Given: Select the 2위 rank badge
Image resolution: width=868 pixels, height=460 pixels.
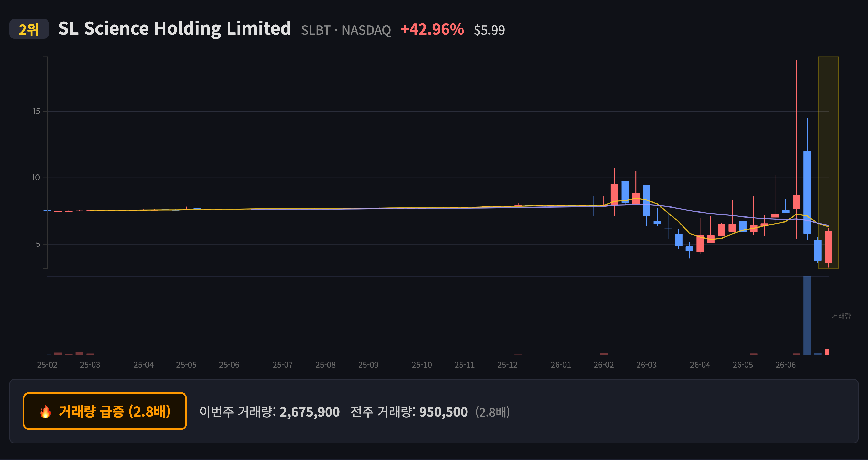Looking at the screenshot, I should click(x=29, y=29).
